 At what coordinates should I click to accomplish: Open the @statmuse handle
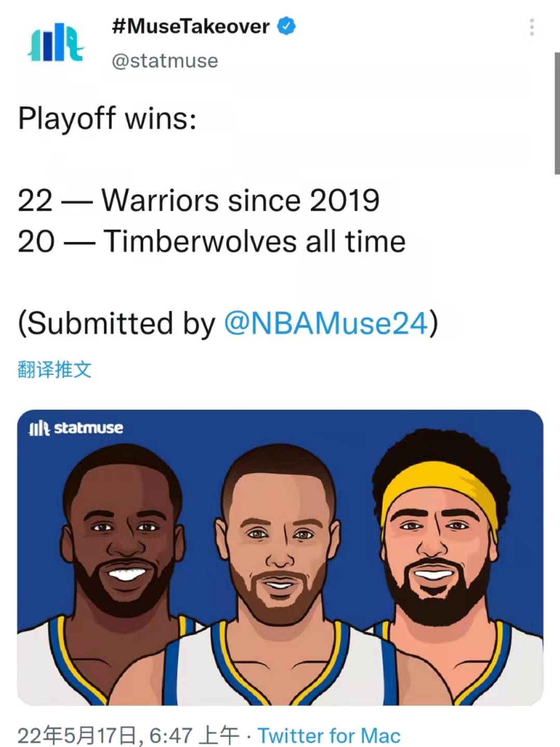165,61
